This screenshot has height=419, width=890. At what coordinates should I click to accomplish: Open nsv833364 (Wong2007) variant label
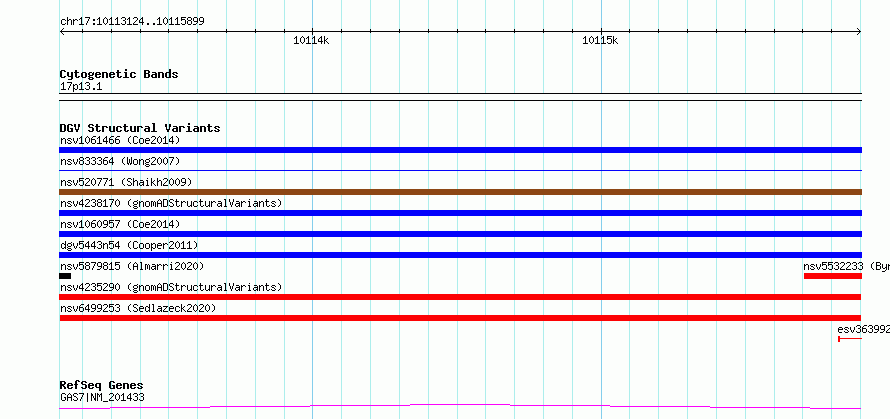[120, 161]
